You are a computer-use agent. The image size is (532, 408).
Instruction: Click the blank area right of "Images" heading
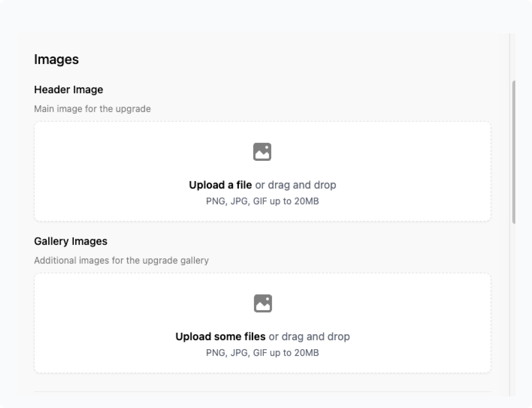pyautogui.click(x=278, y=60)
